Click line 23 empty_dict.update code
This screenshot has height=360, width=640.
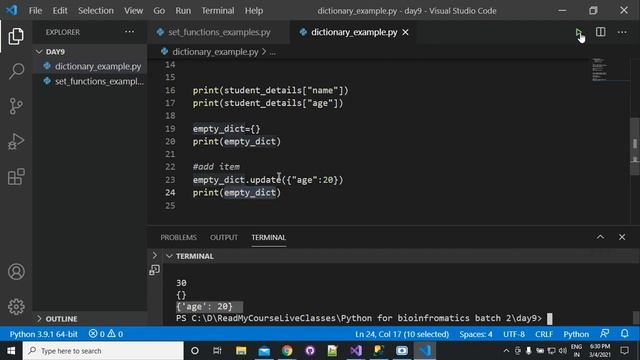[268, 180]
